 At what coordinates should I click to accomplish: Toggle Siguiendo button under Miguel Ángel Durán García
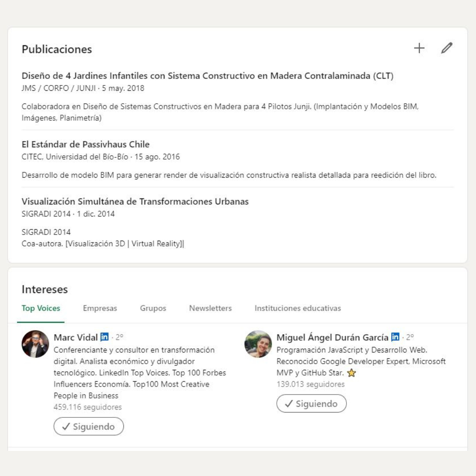click(312, 403)
